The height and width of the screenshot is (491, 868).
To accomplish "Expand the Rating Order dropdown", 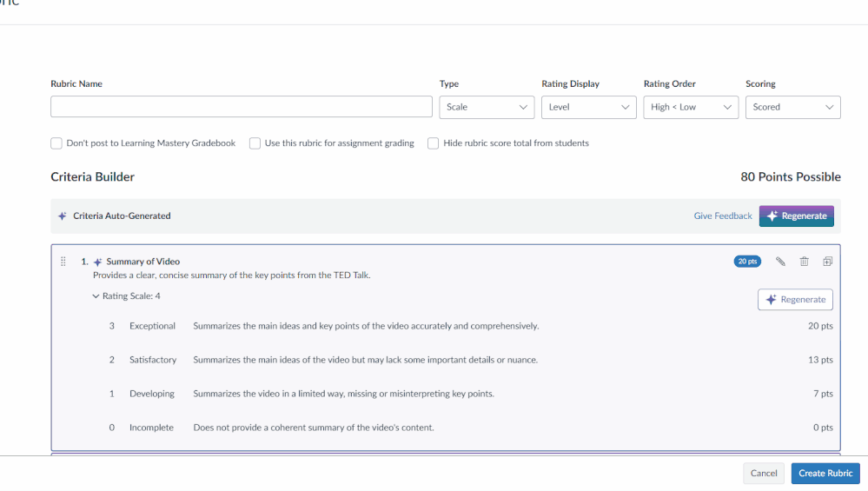I will [x=691, y=107].
